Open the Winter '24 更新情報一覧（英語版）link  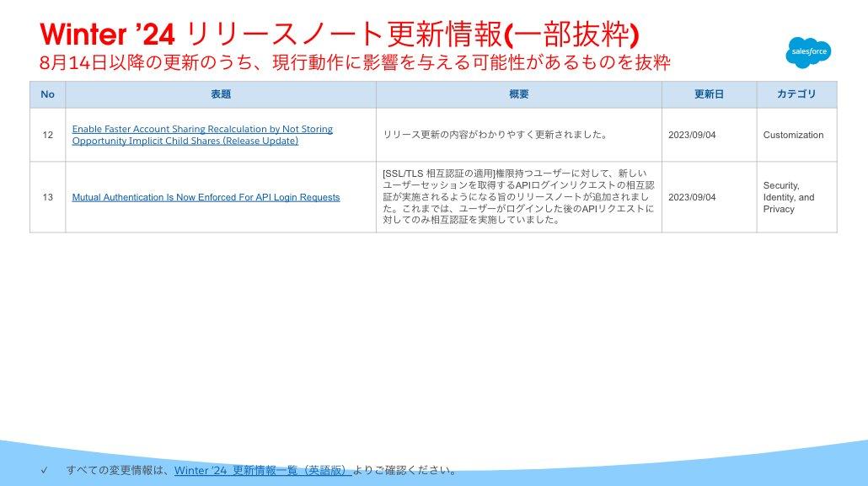263,471
